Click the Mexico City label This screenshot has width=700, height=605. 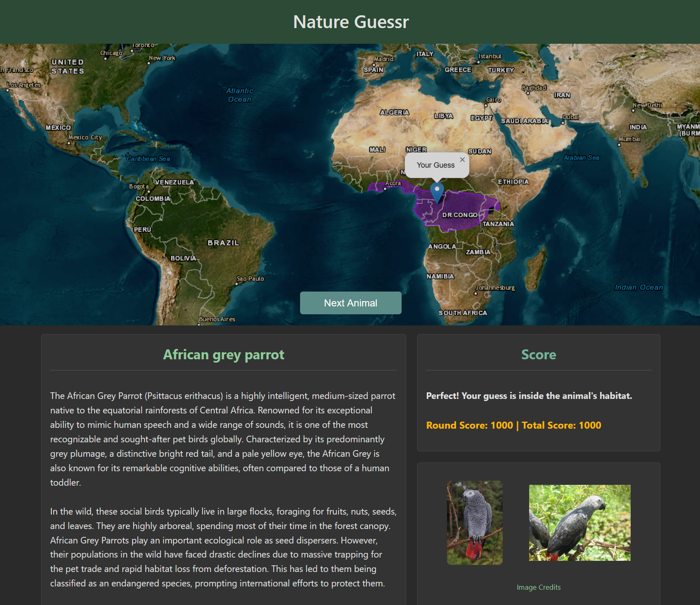(85, 138)
